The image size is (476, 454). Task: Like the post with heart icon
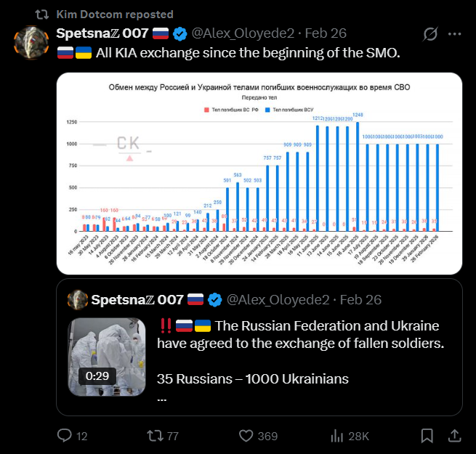(246, 435)
